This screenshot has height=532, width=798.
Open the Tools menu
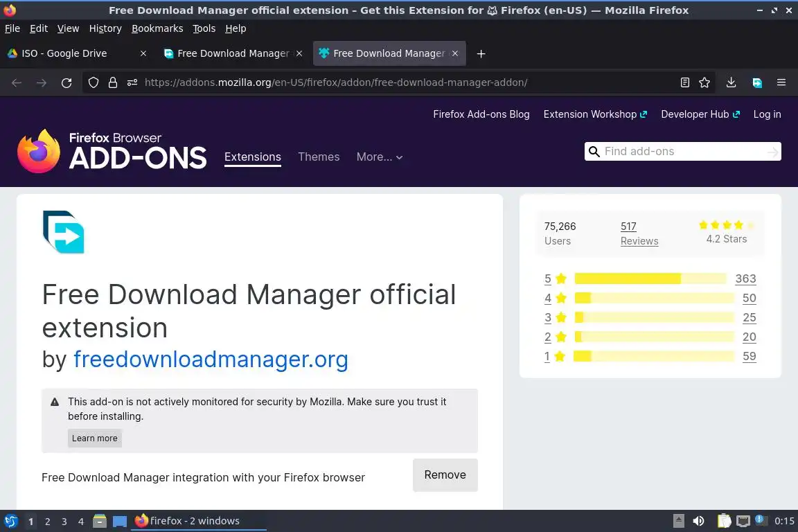pos(204,28)
